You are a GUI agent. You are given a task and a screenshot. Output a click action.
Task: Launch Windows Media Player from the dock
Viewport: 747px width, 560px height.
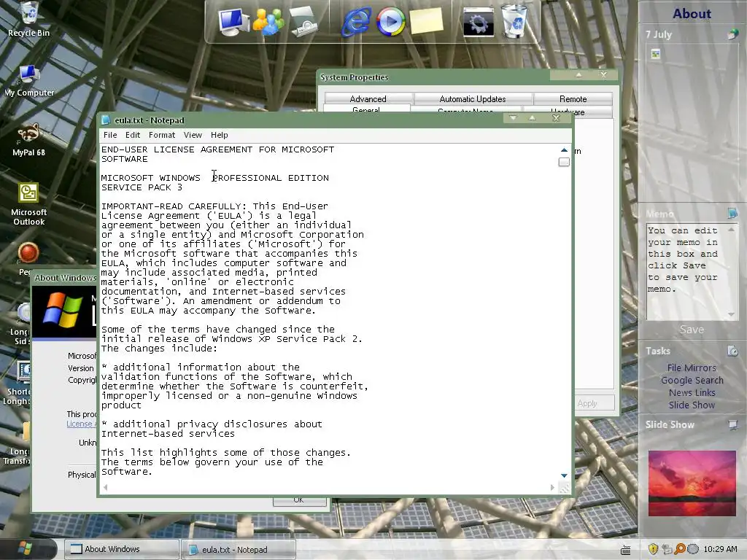(x=391, y=21)
